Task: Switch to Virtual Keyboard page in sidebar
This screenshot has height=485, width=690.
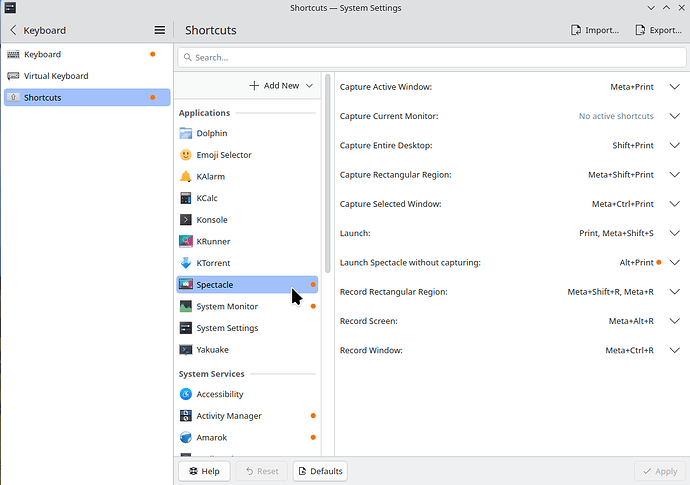Action: tap(56, 76)
